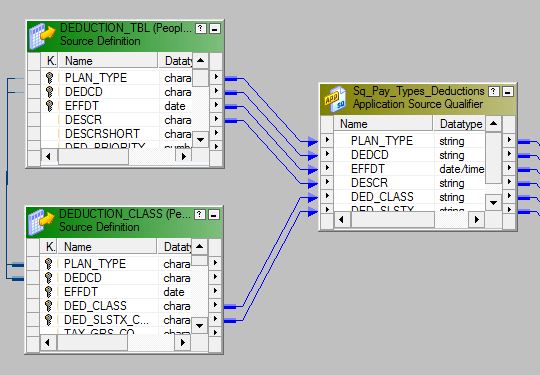
Task: Click the Name column header in DEDUCTION_TBL
Action: (108, 61)
